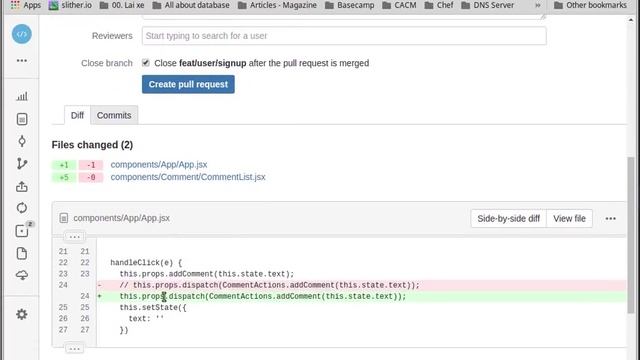Open the diff file actions ellipsis menu
The height and width of the screenshot is (360, 640).
[611, 219]
